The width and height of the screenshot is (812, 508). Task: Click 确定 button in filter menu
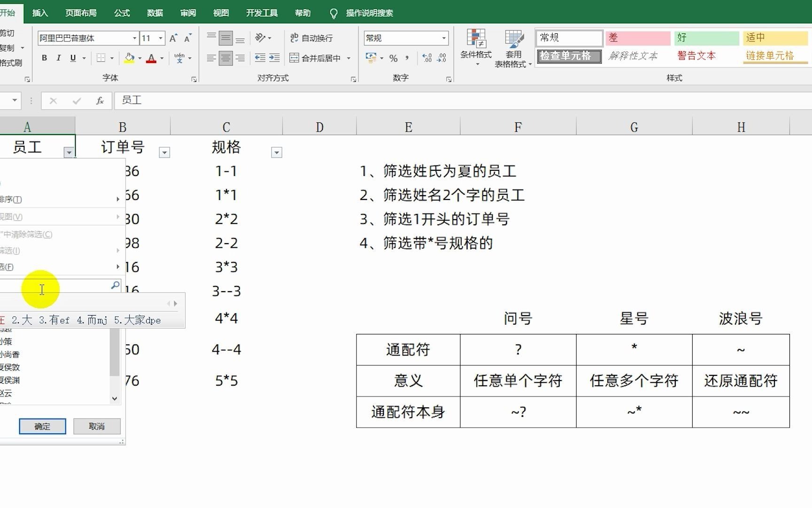(42, 426)
